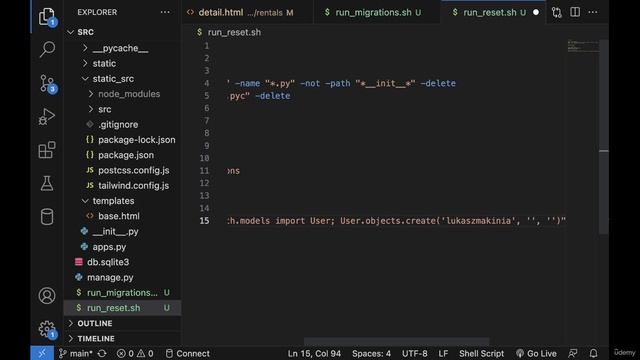Open the Source Control view
The image size is (640, 360).
click(47, 83)
